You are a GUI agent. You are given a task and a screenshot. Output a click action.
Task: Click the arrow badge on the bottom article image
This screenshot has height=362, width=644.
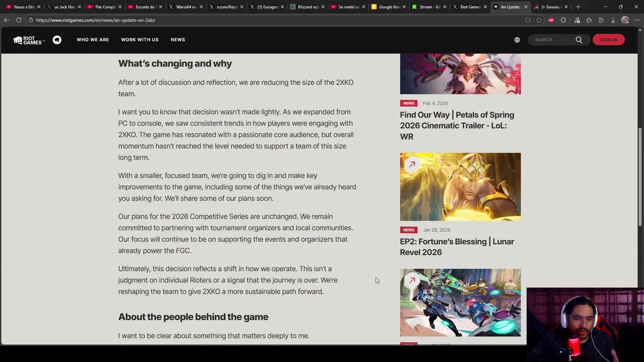pyautogui.click(x=412, y=281)
